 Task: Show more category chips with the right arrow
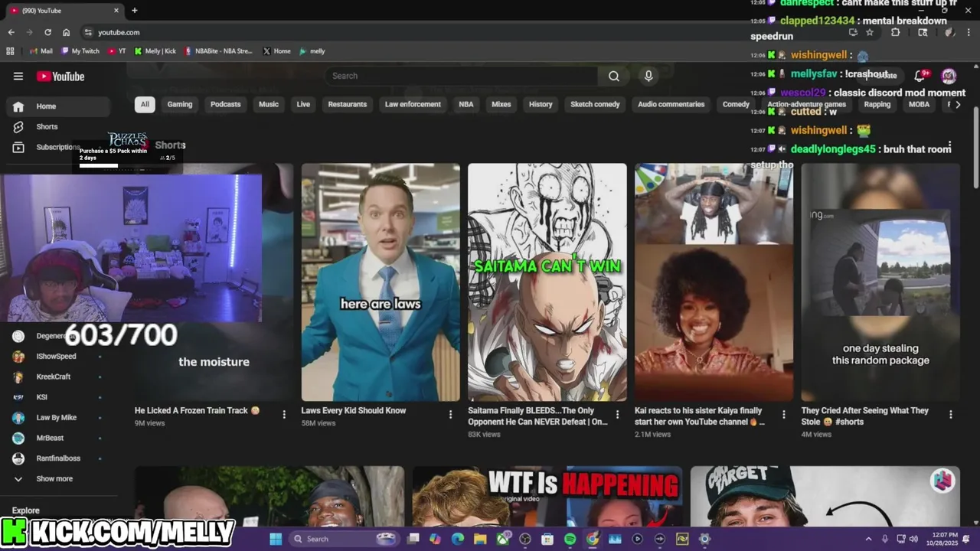pos(957,104)
